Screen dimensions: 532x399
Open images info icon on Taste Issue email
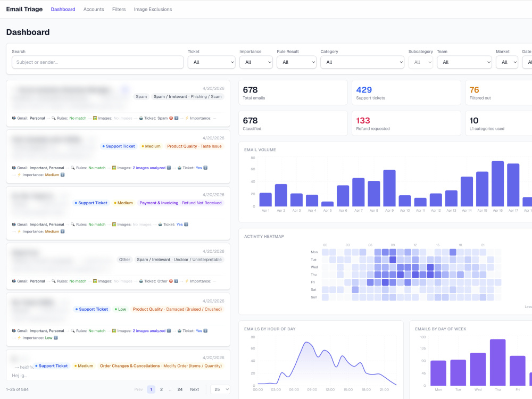coord(169,168)
